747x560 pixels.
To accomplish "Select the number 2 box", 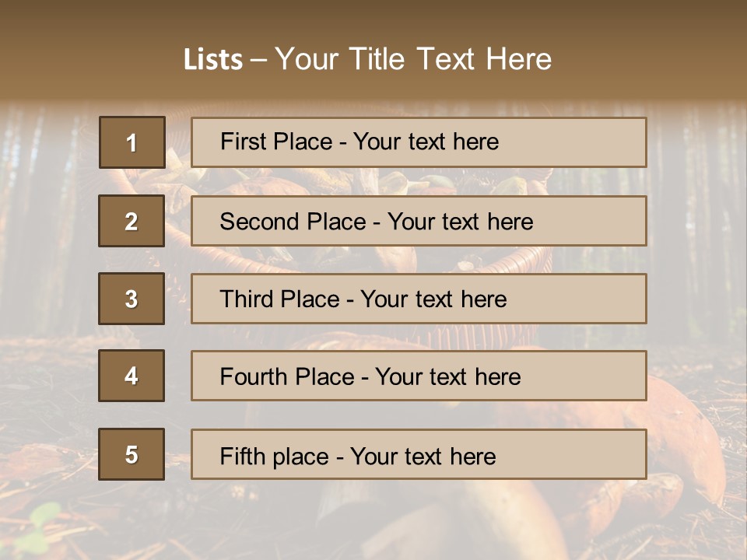I will click(x=132, y=221).
